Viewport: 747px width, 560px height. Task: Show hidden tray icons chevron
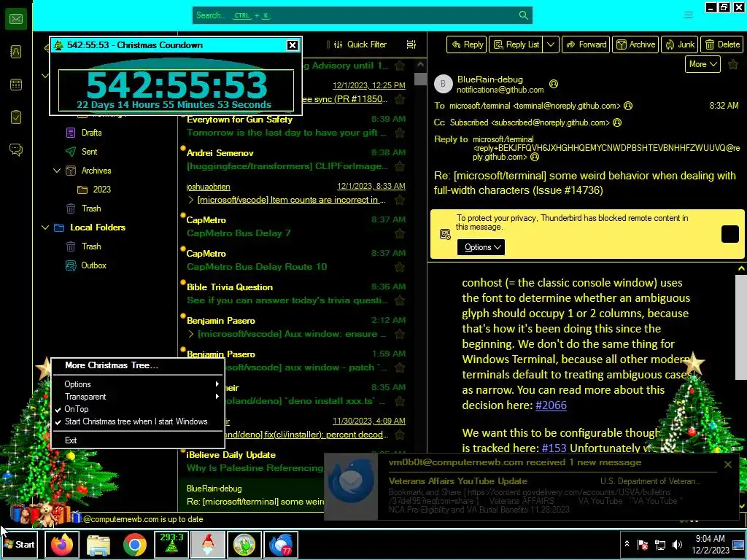tap(627, 544)
